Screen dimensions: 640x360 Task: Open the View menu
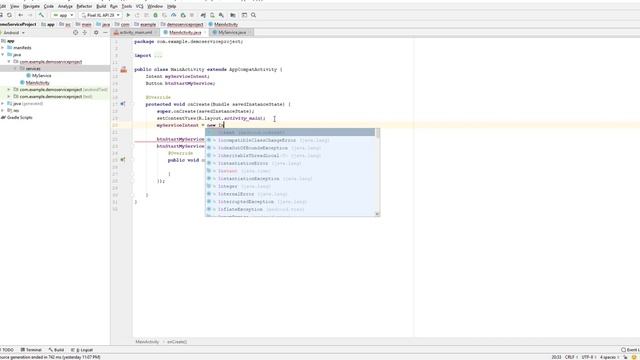pos(15,7)
